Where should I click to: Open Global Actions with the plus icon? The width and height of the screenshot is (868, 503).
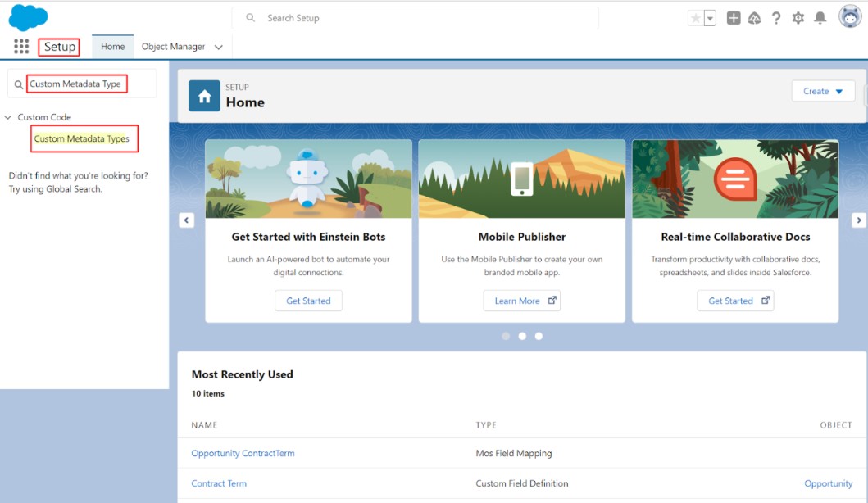click(734, 16)
